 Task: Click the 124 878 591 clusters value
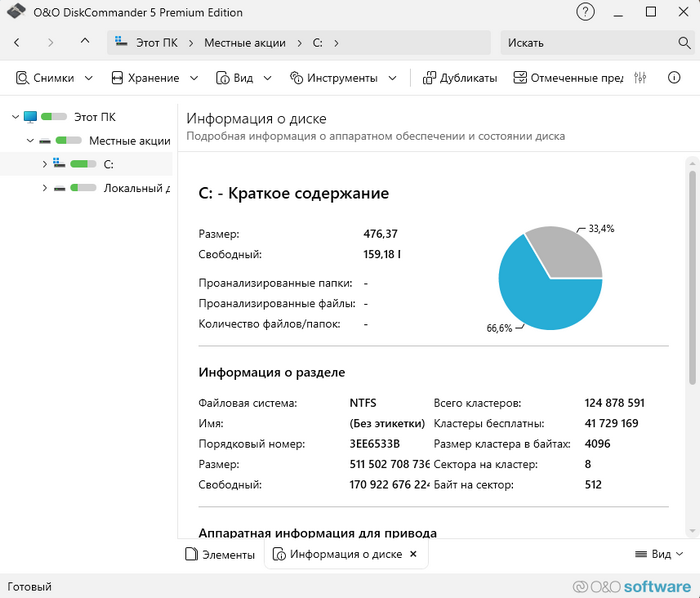(614, 403)
